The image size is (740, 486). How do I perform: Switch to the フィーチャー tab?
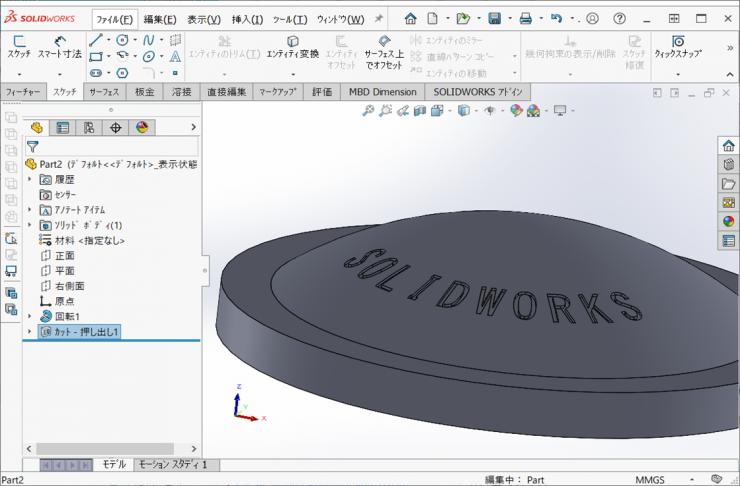23,92
